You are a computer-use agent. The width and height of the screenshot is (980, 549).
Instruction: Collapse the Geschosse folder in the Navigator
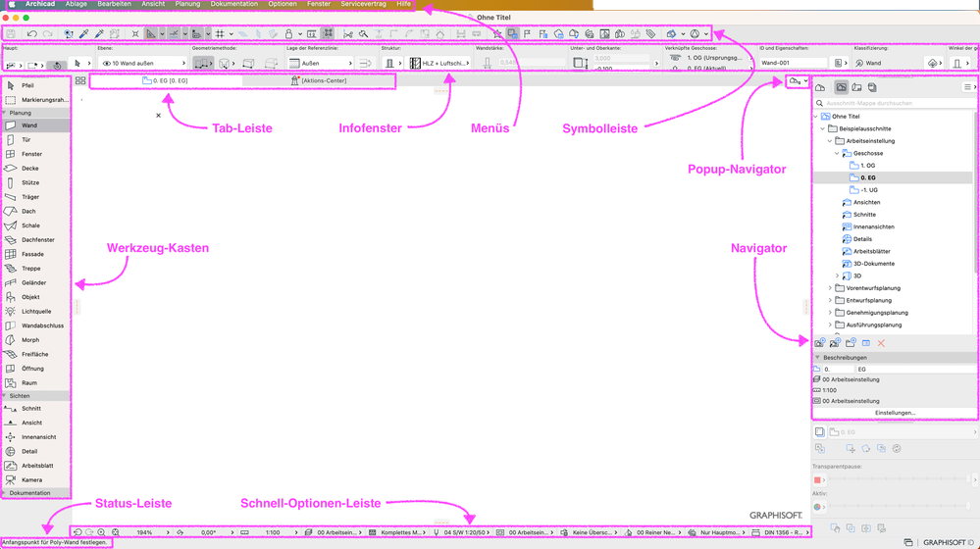click(x=837, y=153)
